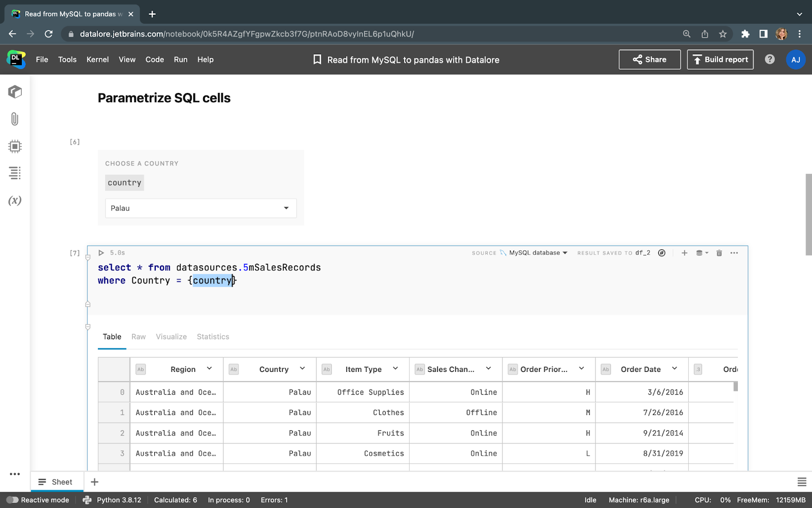Select the Table output tab
Viewport: 812px width, 508px height.
112,337
